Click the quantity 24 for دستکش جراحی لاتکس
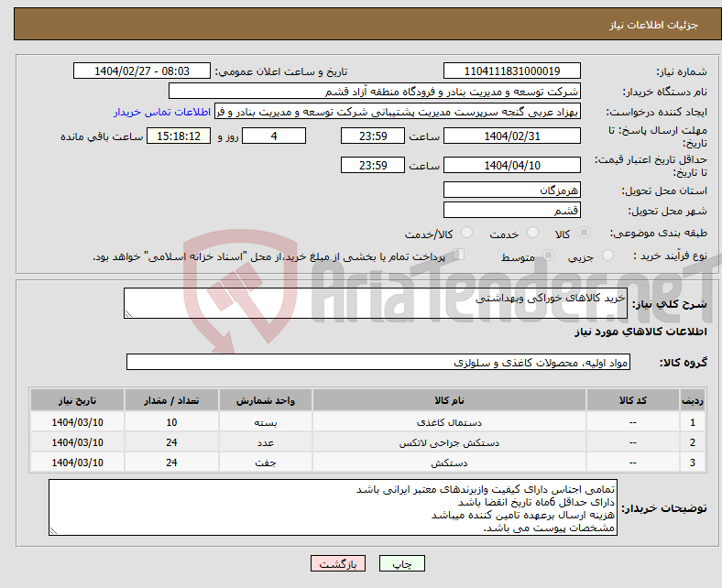722x588 pixels. pyautogui.click(x=171, y=442)
